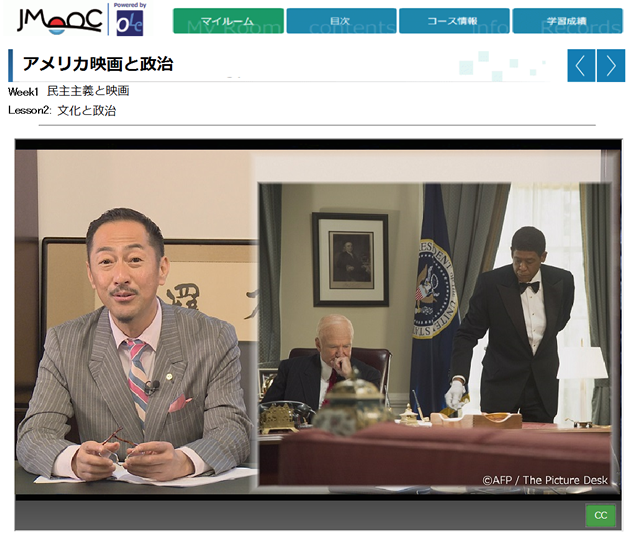Open the 目次 contents tab
Viewport: 633px width, 533px height.
pyautogui.click(x=342, y=21)
